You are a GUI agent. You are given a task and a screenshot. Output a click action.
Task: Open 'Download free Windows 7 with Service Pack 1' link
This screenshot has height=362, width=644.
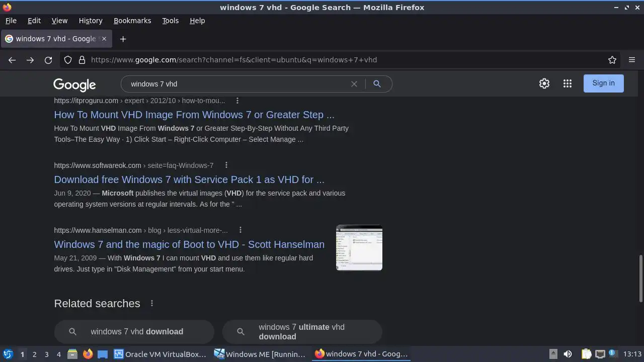coord(189,179)
